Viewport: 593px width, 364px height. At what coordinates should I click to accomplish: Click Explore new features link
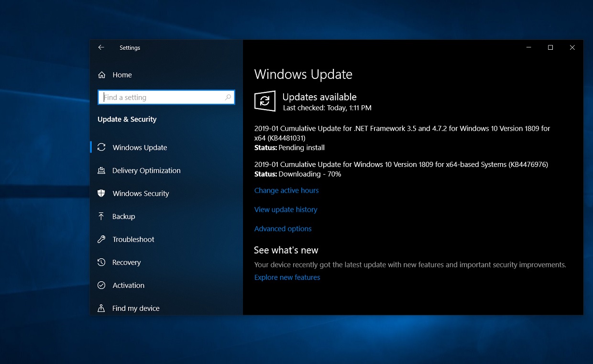[287, 277]
